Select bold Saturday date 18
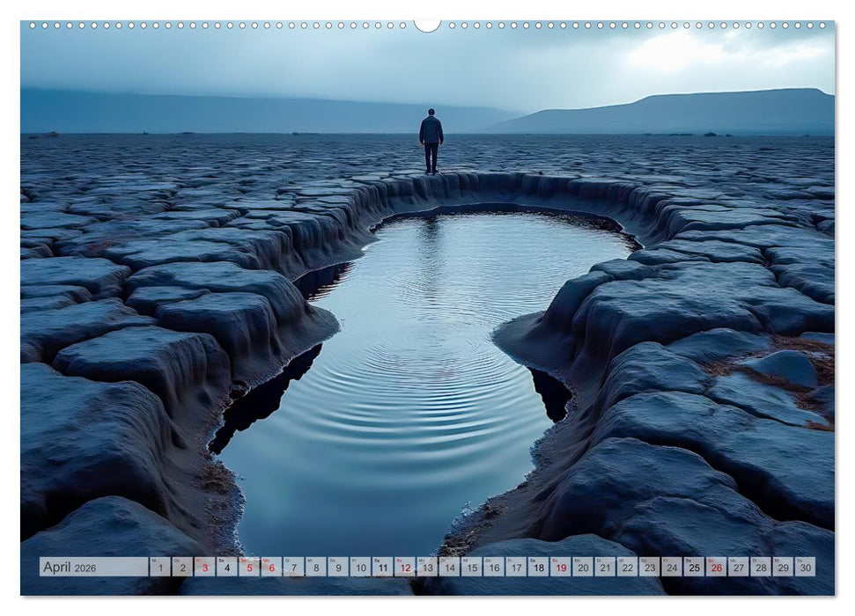 tap(538, 568)
